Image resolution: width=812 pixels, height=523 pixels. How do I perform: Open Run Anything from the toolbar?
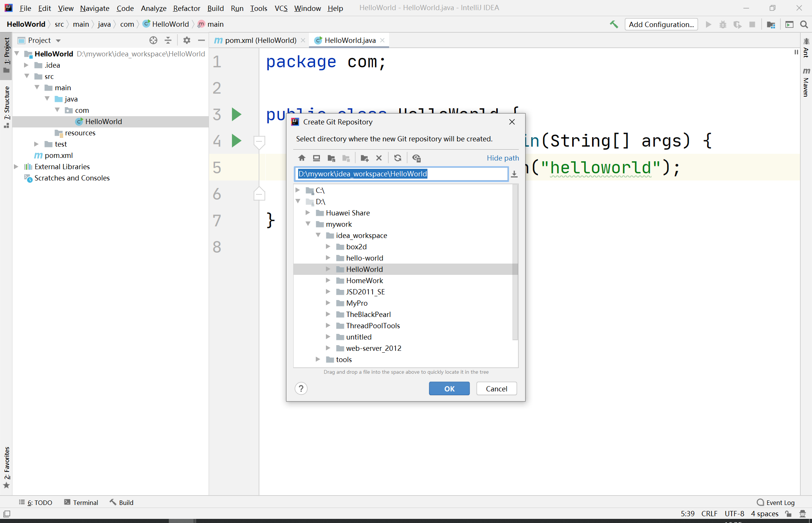[789, 25]
